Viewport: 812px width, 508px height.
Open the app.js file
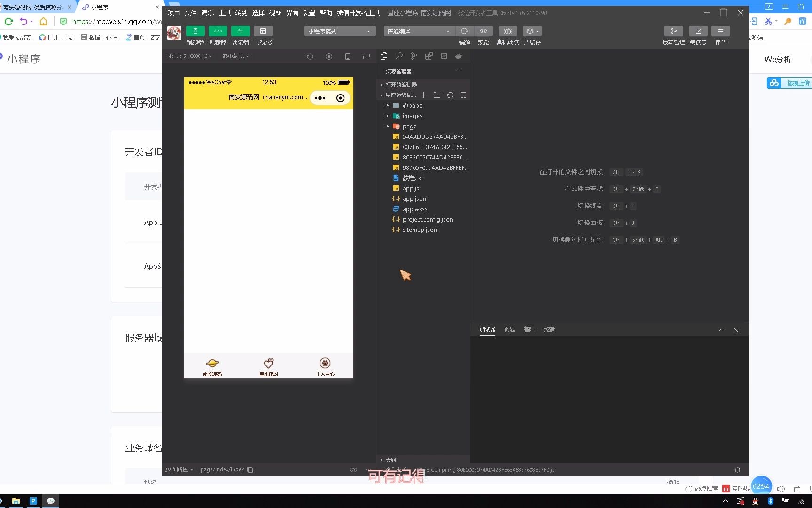[423, 188]
